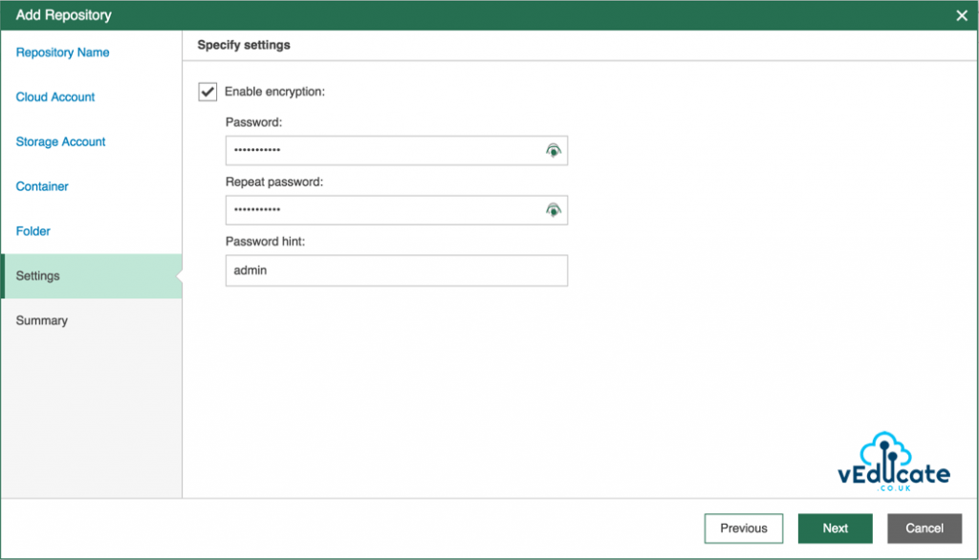
Task: Select the Container step
Action: 42,186
